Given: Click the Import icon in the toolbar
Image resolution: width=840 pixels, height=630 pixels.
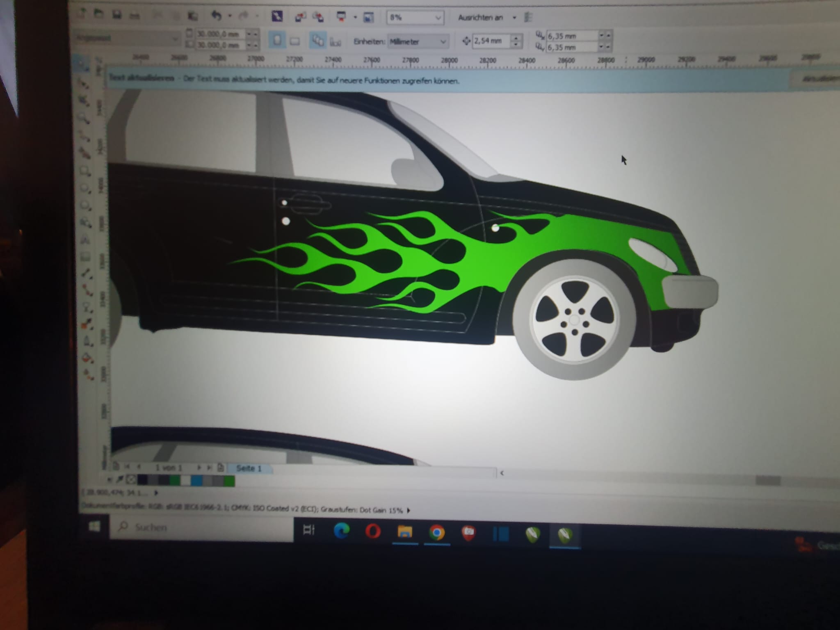Looking at the screenshot, I should click(301, 17).
